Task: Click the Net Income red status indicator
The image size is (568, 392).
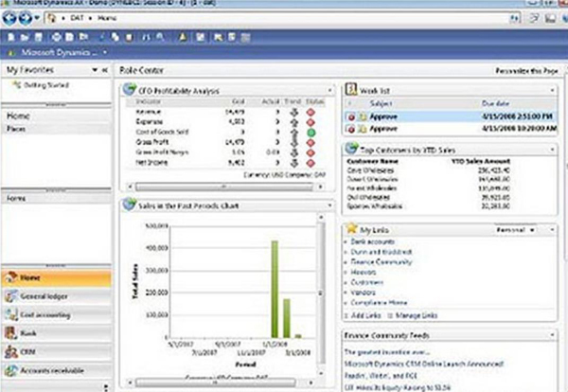Action: pyautogui.click(x=311, y=163)
